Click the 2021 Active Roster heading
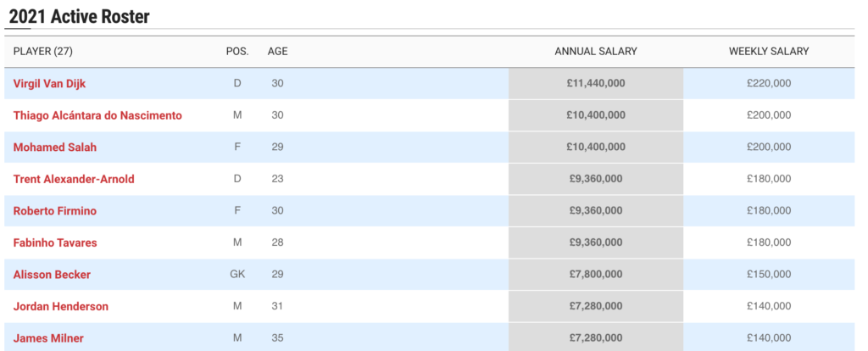 80,16
